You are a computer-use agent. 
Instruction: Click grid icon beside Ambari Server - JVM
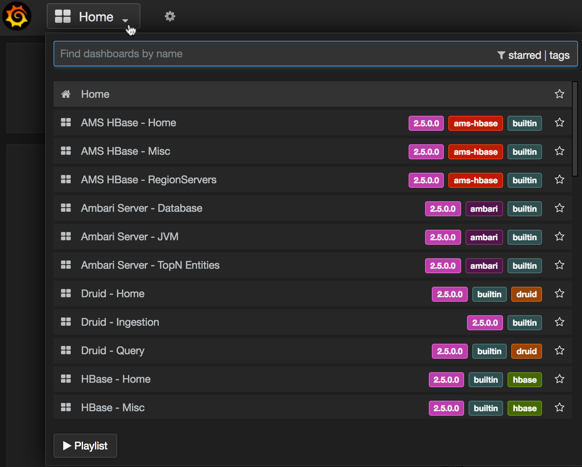click(x=66, y=236)
